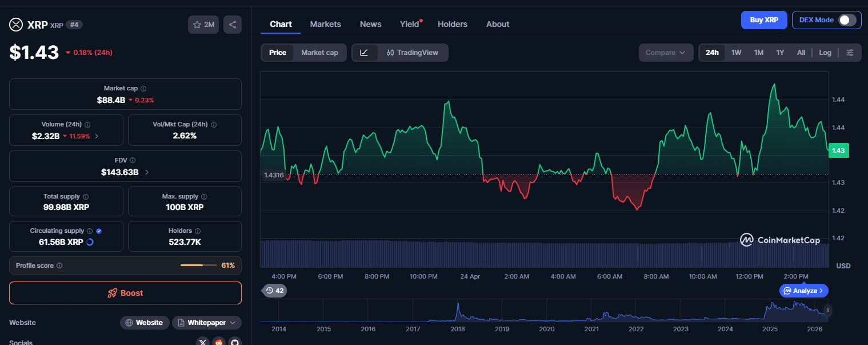Click the share icon next to XRP
This screenshot has width=868, height=345.
click(233, 25)
